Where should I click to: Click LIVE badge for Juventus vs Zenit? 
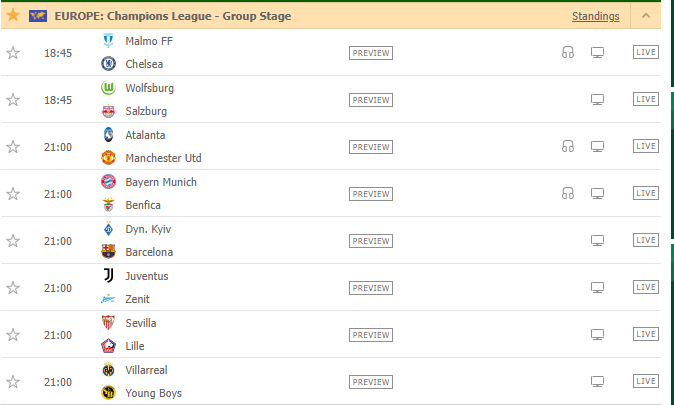[x=646, y=287]
